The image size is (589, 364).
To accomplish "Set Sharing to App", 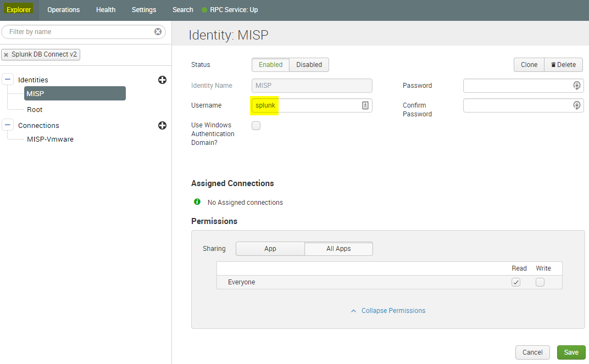I will (x=270, y=249).
